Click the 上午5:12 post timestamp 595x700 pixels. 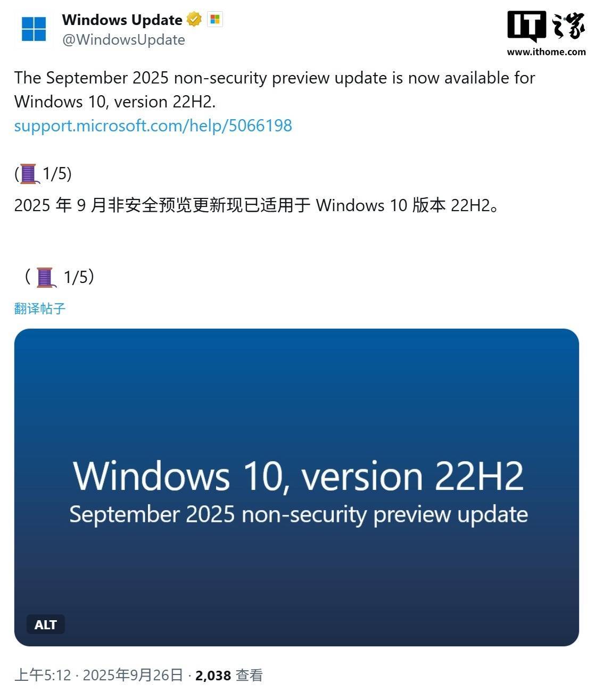tap(43, 676)
